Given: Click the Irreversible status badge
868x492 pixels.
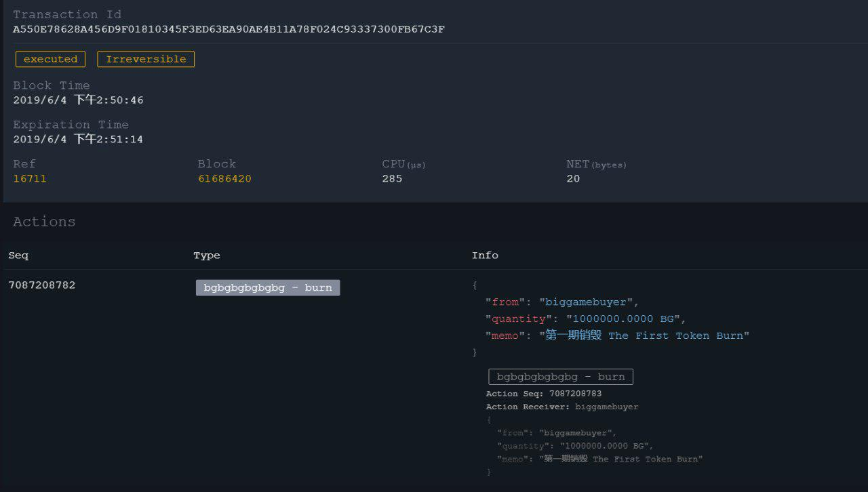Looking at the screenshot, I should click(x=146, y=59).
